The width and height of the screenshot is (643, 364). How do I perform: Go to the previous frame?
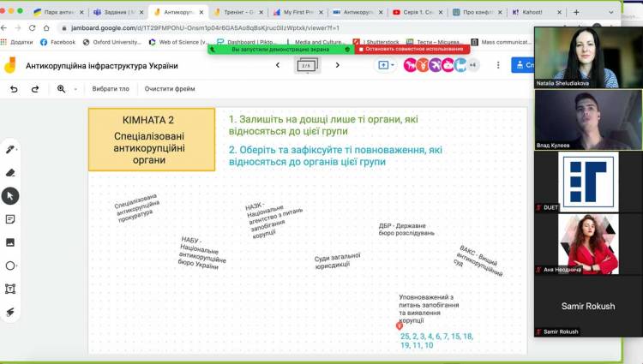[x=277, y=65]
